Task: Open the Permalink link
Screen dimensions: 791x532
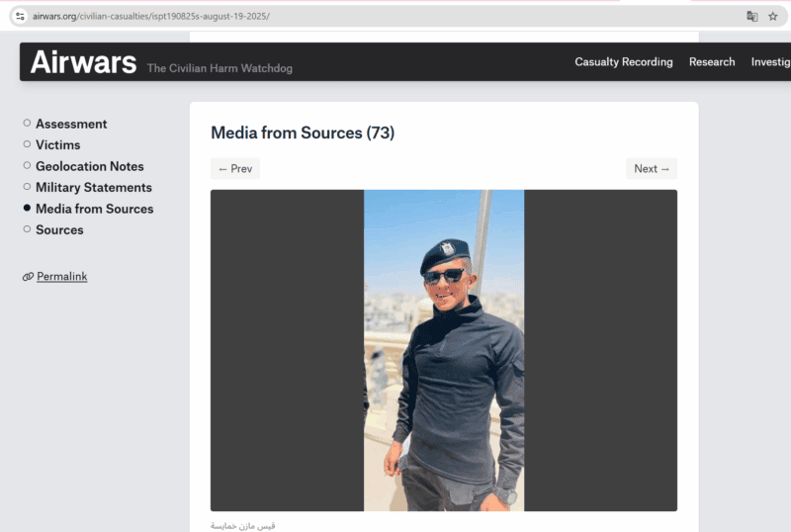Action: coord(62,277)
